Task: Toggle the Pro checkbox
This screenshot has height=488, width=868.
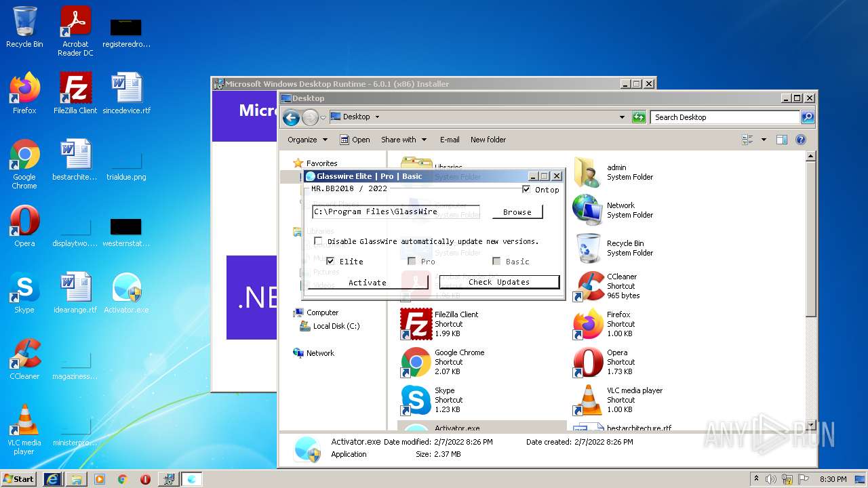Action: point(412,261)
